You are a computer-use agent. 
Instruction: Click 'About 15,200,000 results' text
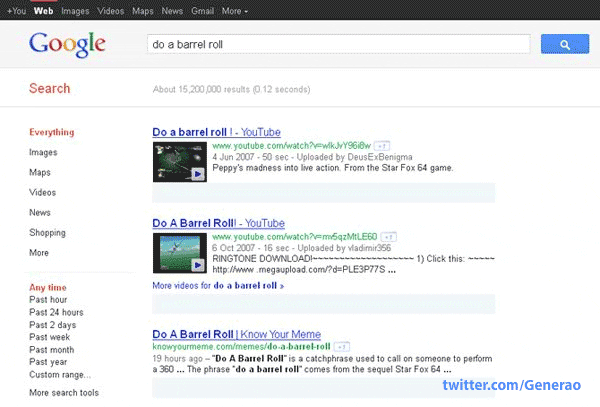pos(201,90)
